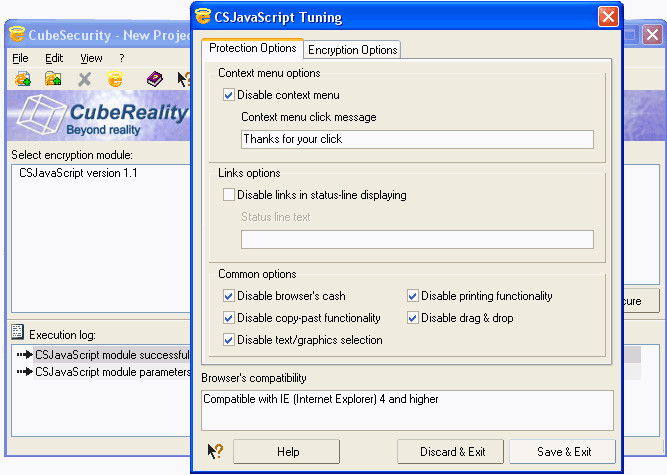Toggle Disable printing functionality checkbox
Image resolution: width=667 pixels, height=475 pixels.
[x=413, y=296]
